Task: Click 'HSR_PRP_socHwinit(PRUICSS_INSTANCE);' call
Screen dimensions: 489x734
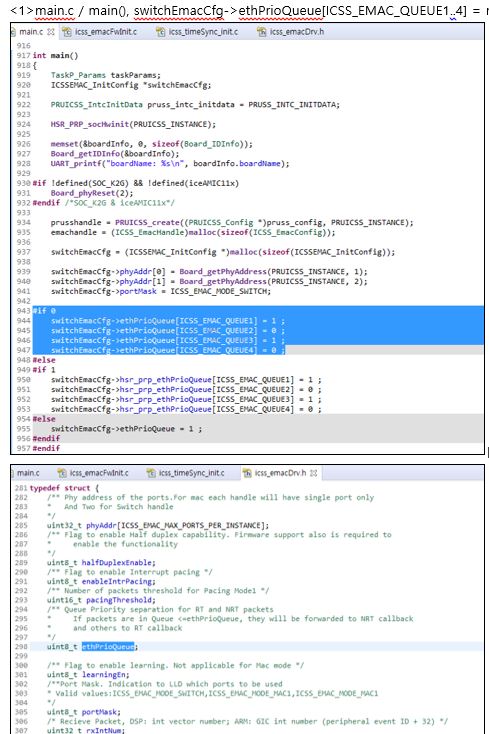Action: point(133,124)
